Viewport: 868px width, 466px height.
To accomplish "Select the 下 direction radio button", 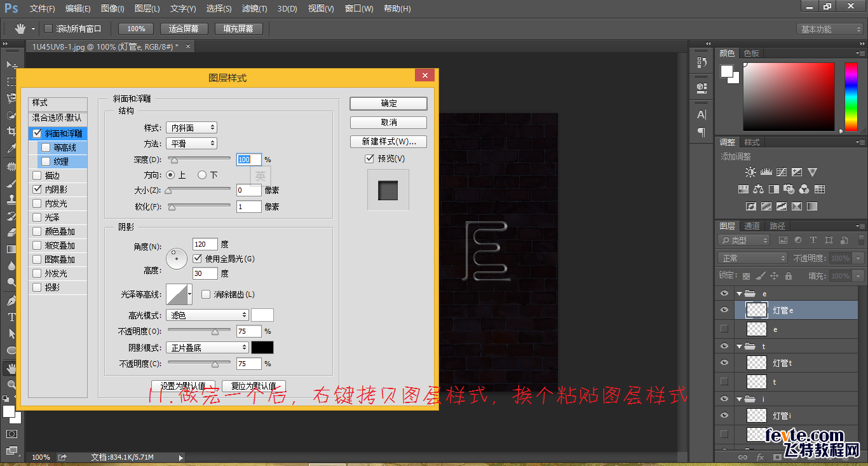I will tap(202, 175).
